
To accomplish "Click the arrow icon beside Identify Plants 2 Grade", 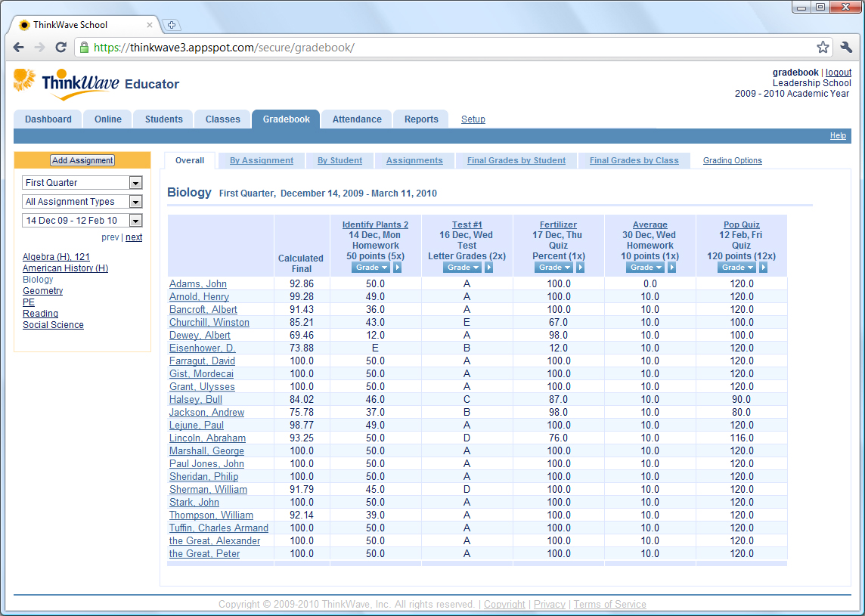I will (398, 268).
